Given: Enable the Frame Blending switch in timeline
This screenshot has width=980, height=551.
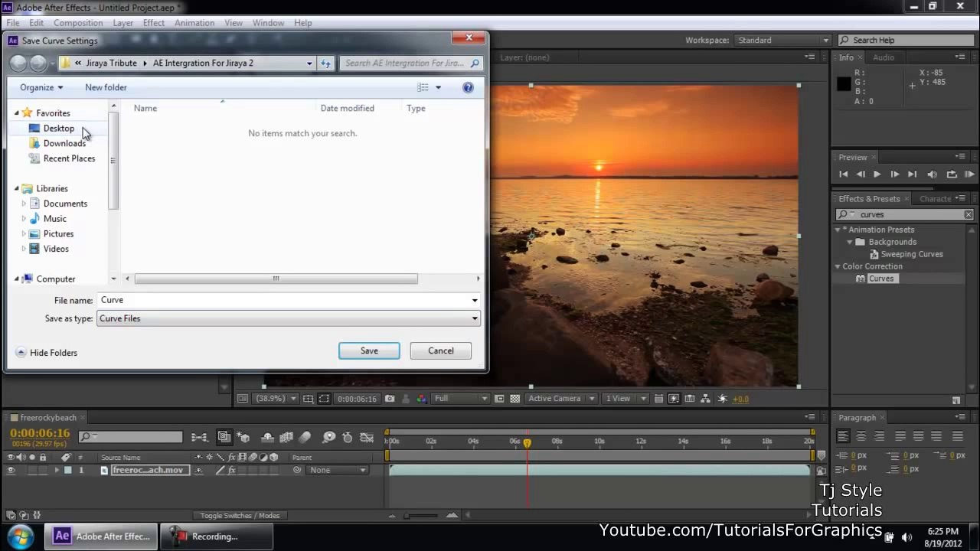Looking at the screenshot, I should (286, 438).
